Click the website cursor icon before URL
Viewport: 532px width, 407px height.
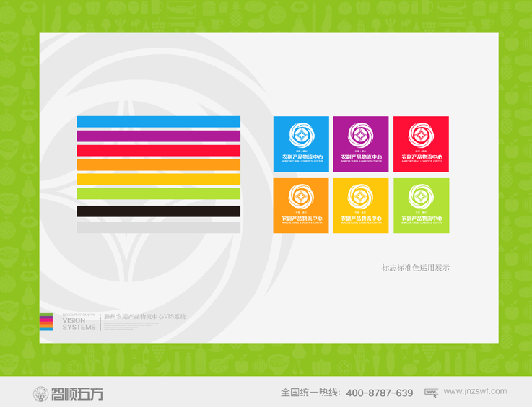(431, 393)
